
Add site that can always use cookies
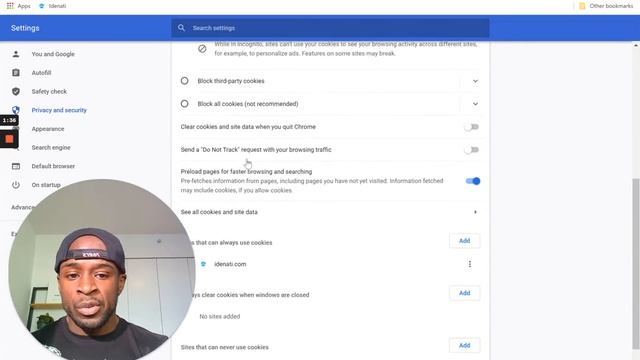point(464,241)
